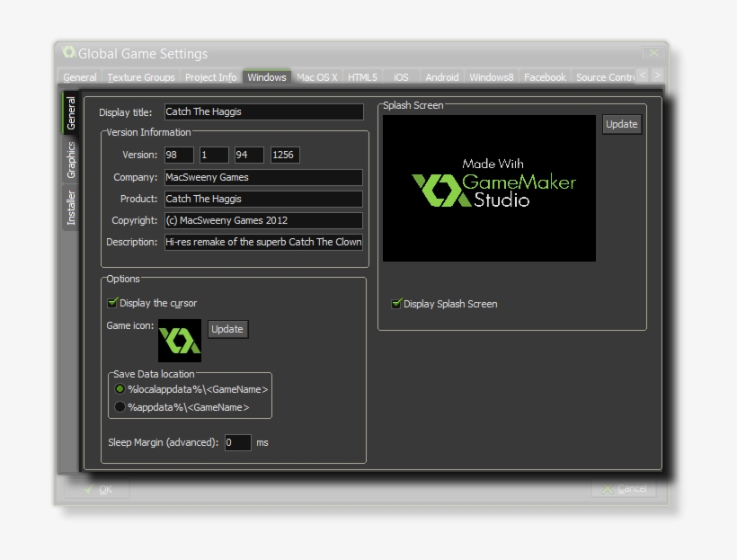
Task: Update the splash screen image
Action: 621,124
